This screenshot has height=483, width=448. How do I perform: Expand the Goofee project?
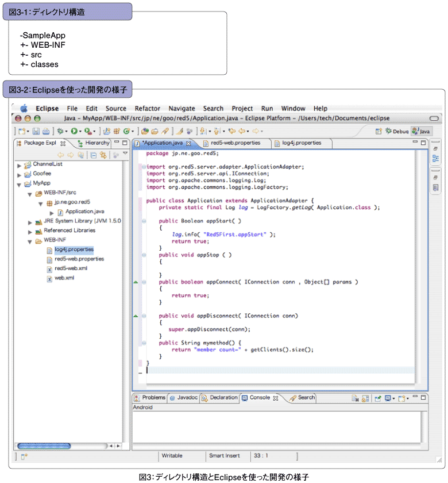19,175
